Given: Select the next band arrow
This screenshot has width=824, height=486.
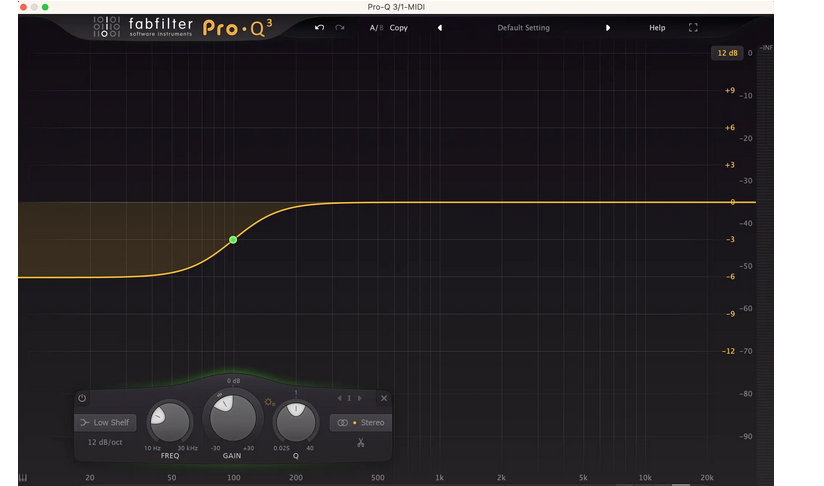Looking at the screenshot, I should (360, 398).
